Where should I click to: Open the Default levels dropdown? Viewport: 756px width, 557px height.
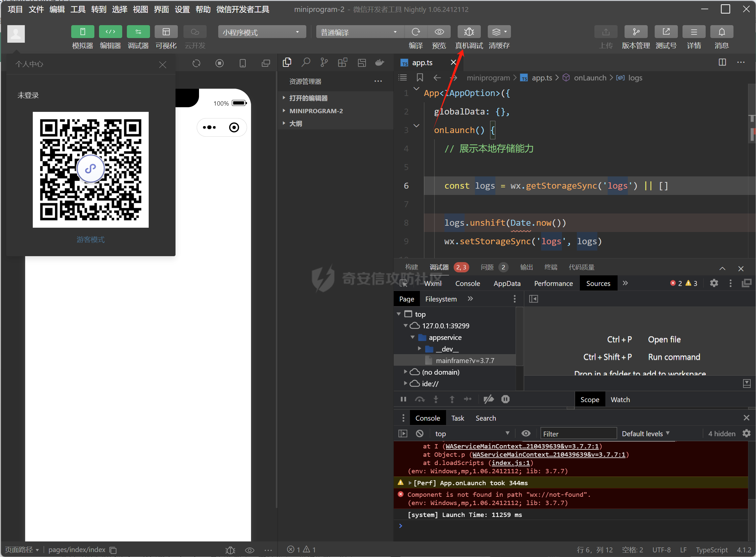click(x=645, y=434)
